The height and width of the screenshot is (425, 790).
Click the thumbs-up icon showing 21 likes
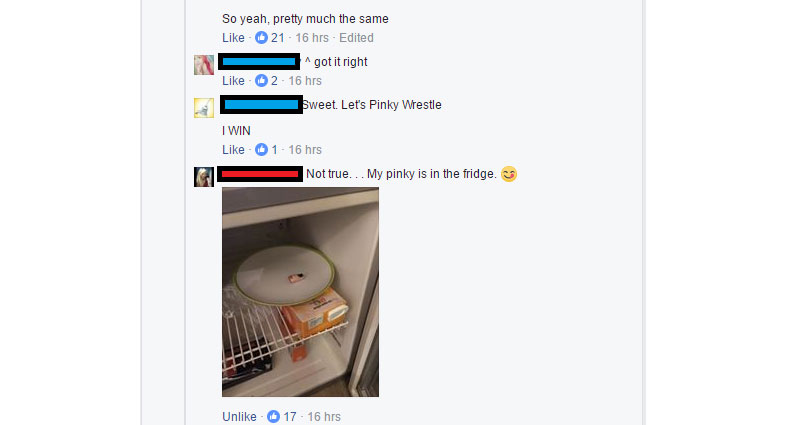(261, 38)
